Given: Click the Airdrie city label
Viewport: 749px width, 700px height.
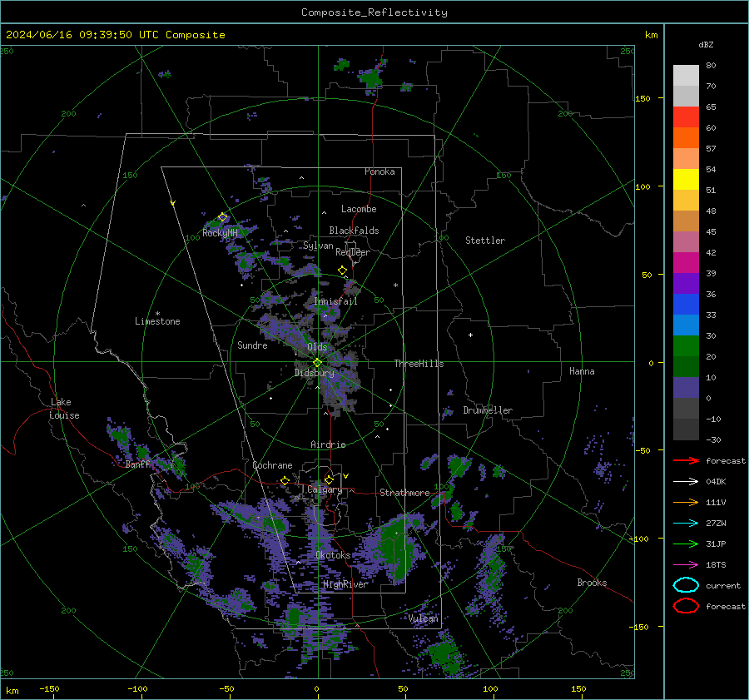Looking at the screenshot, I should tap(328, 444).
